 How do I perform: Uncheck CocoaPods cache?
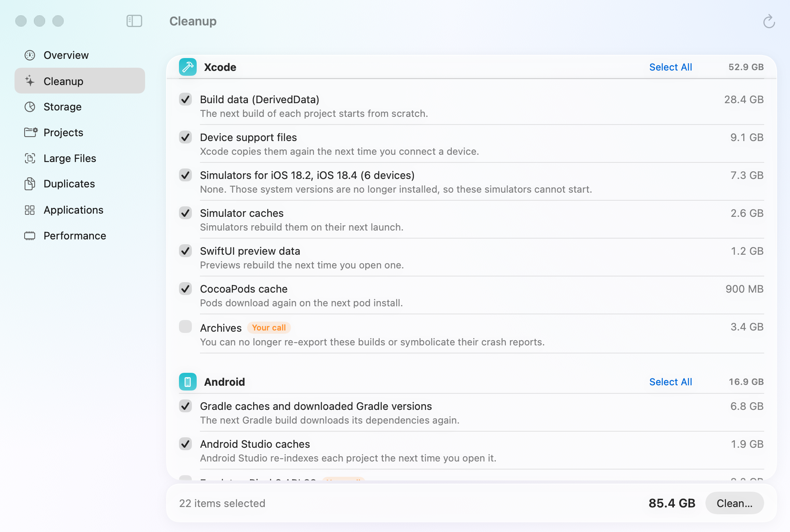pyautogui.click(x=185, y=289)
